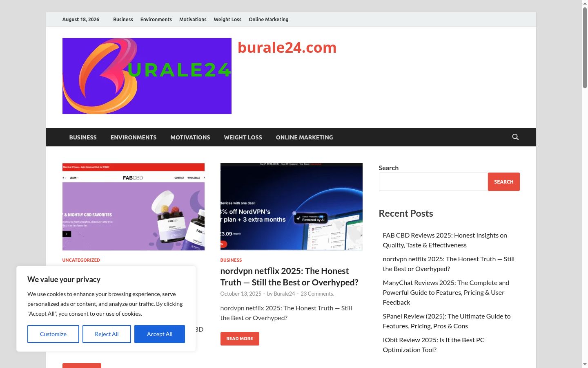Viewport: 588px width, 368px height.
Task: Open Weight Loss link in top bar
Action: [x=227, y=19]
